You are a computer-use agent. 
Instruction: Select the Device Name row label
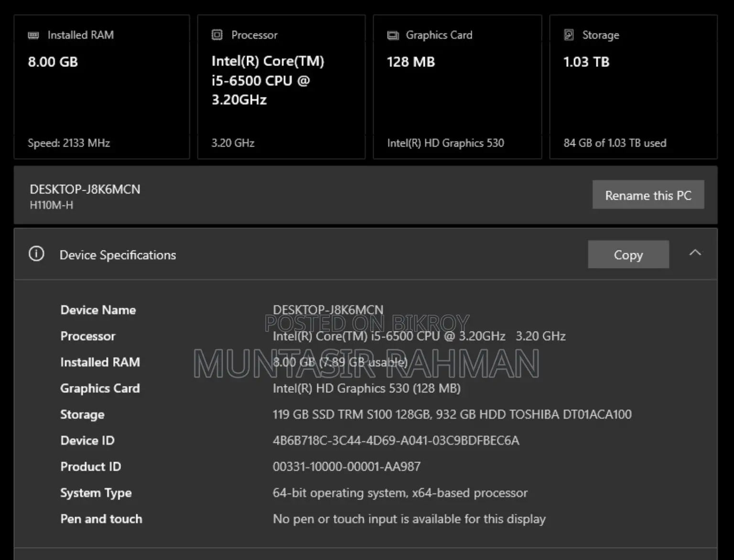pos(98,310)
